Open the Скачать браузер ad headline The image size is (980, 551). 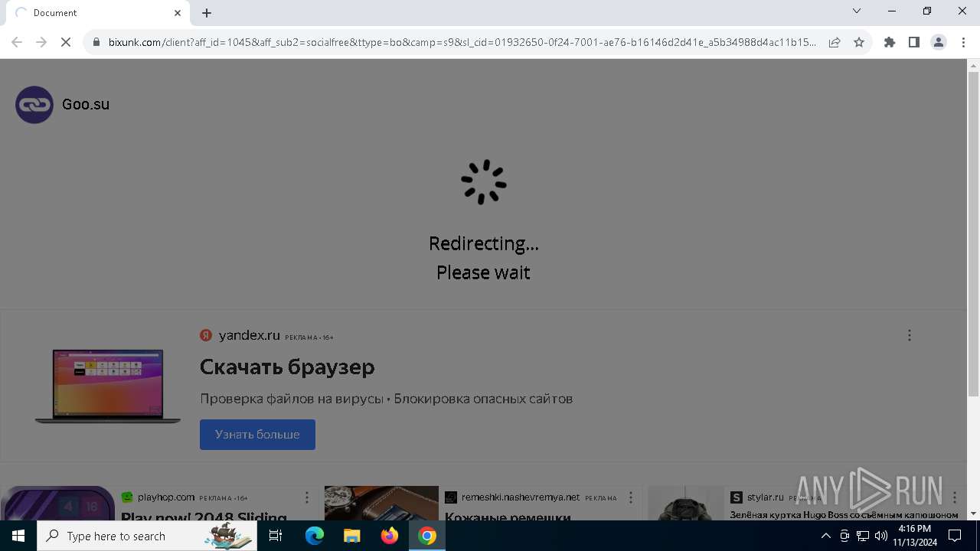coord(287,367)
